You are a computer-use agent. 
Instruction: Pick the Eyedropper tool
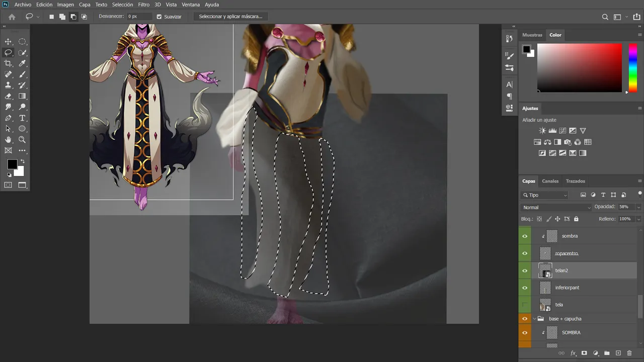click(x=22, y=63)
